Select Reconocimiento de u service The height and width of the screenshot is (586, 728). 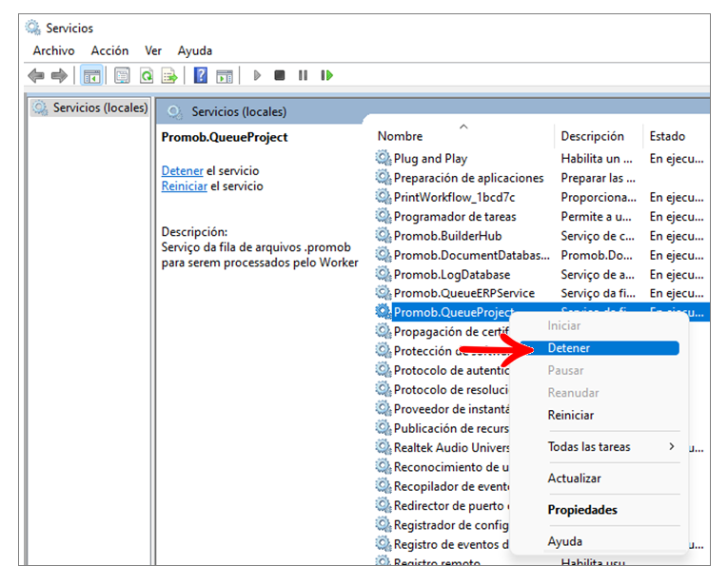pos(442,466)
